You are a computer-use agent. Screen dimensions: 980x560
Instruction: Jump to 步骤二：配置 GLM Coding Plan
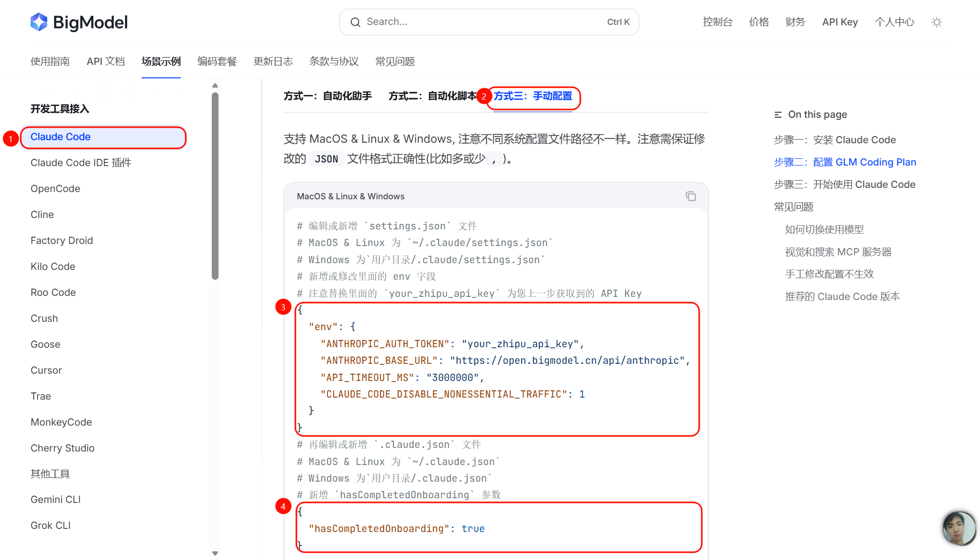coord(845,162)
